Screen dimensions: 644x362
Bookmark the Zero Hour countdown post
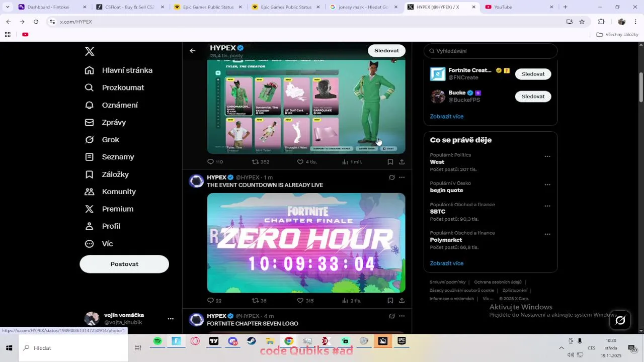point(390,301)
